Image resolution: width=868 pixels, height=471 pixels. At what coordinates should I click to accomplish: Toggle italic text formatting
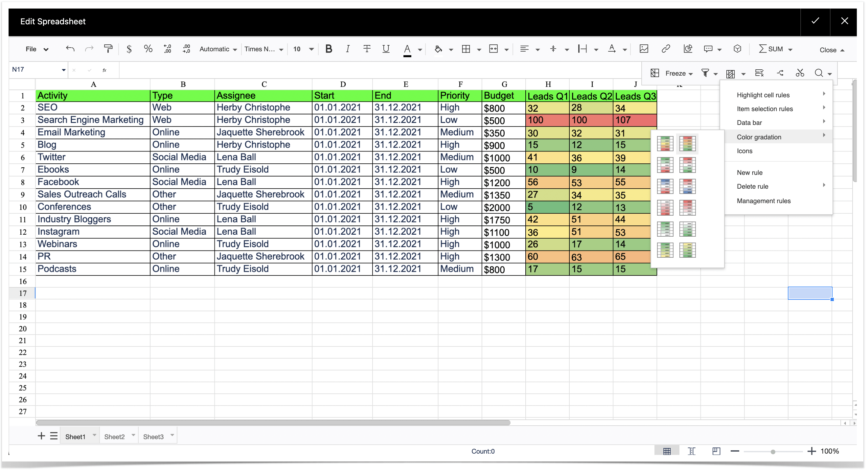click(x=347, y=49)
